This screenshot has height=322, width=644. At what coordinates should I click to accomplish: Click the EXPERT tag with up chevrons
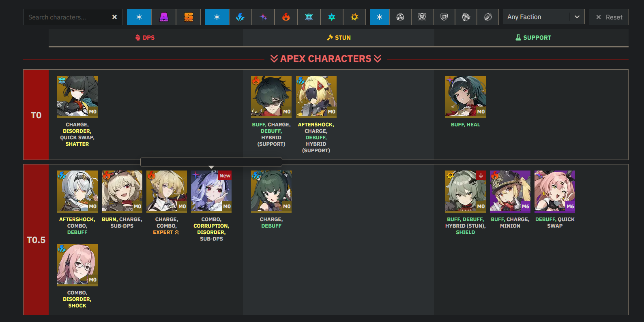pyautogui.click(x=166, y=232)
